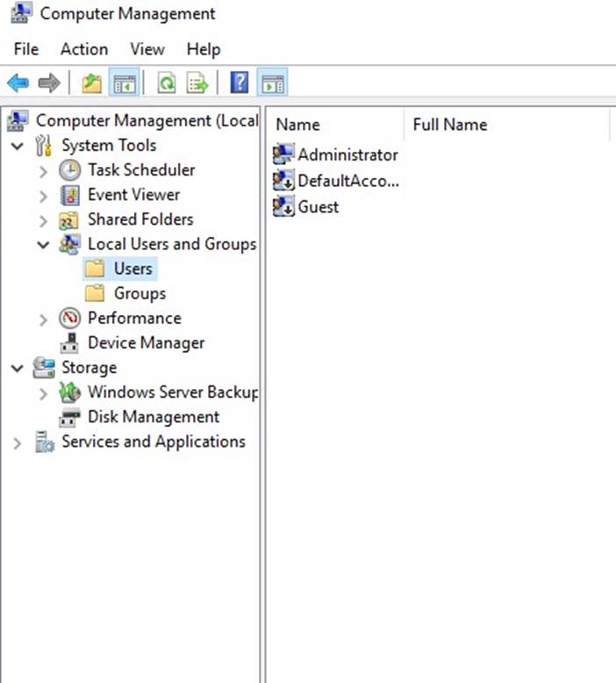Go up one level with folder icon
Screen dimensions: 616x683
(91, 83)
